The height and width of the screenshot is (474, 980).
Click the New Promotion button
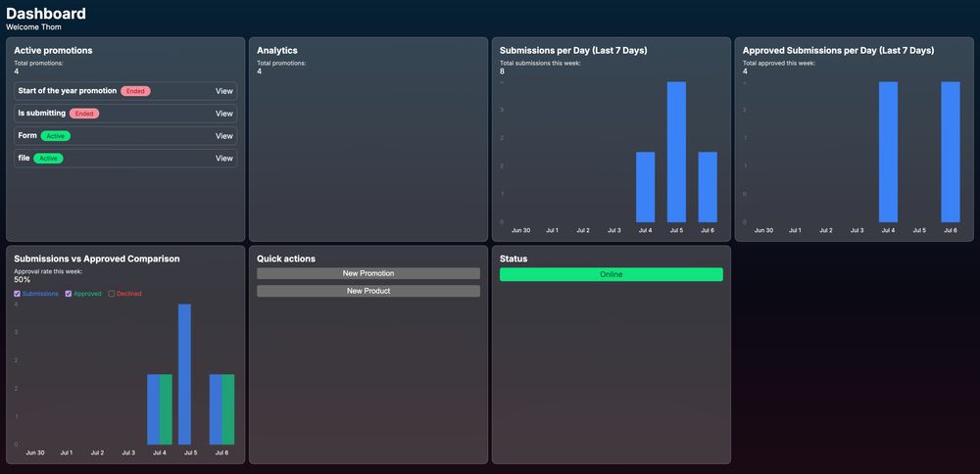click(368, 273)
